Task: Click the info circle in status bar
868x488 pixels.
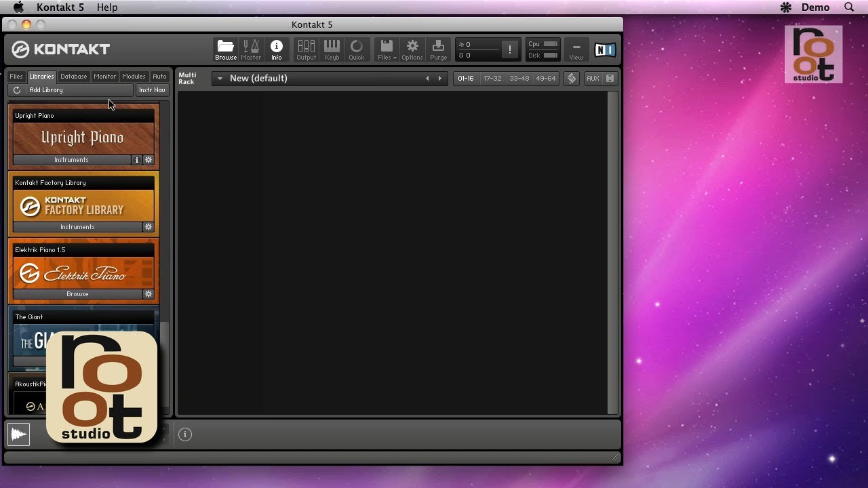Action: tap(185, 434)
